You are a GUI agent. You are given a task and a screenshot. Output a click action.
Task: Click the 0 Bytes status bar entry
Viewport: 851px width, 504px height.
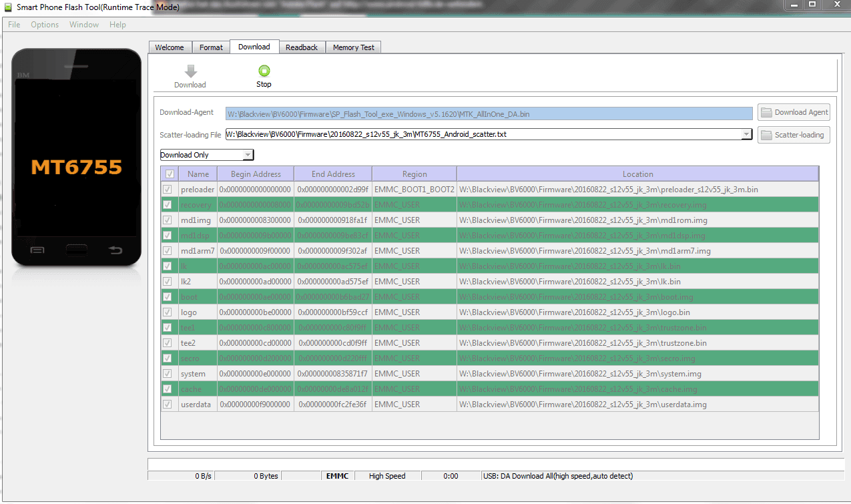[x=247, y=476]
